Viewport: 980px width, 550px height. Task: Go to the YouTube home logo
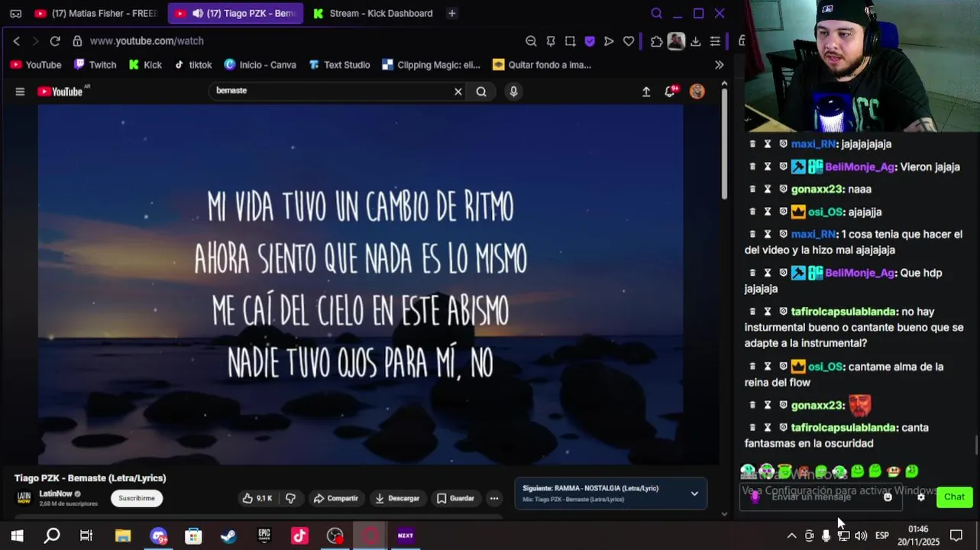pyautogui.click(x=60, y=92)
